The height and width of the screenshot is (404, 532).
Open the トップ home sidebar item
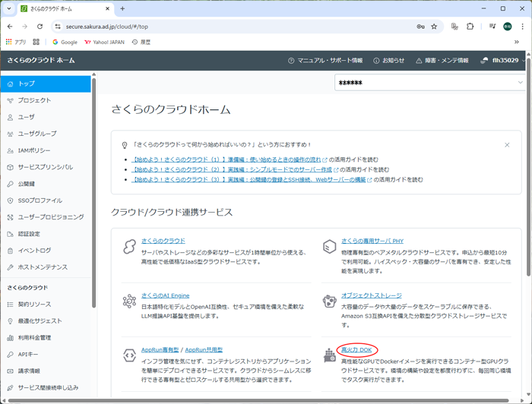[46, 84]
